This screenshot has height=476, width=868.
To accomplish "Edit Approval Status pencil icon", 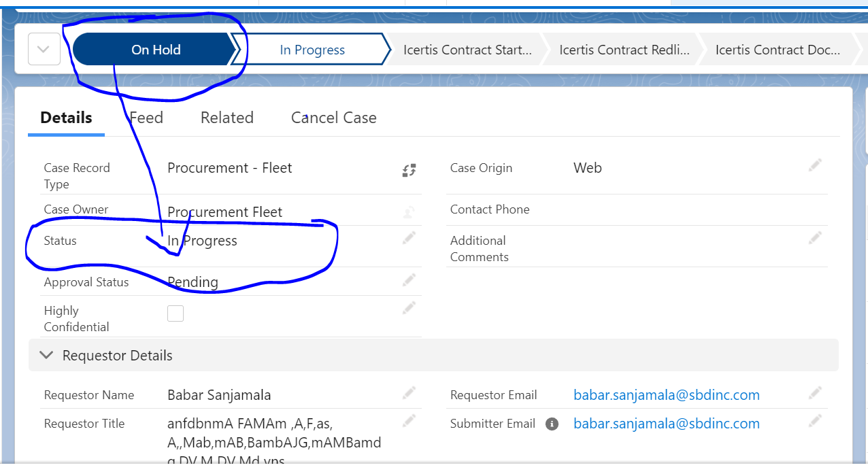I will pyautogui.click(x=409, y=279).
